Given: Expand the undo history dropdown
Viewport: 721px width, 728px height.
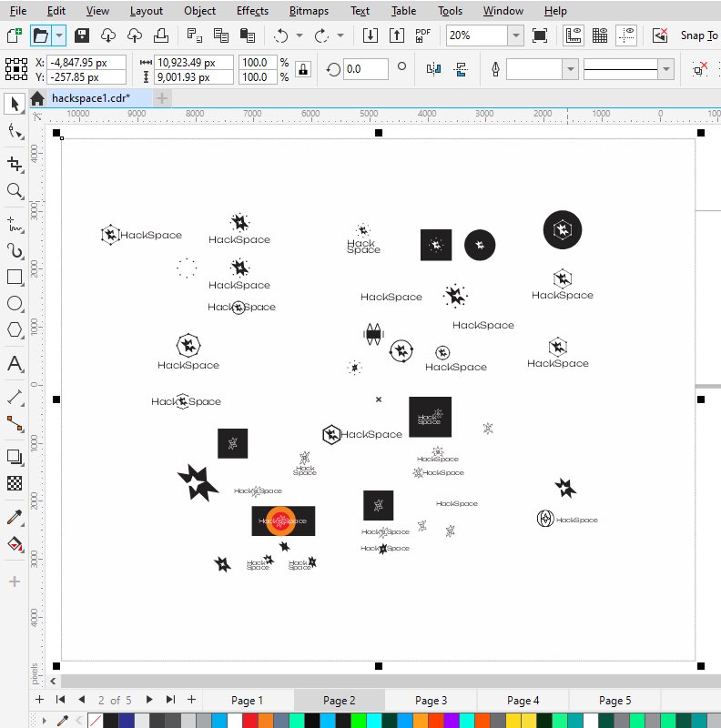Looking at the screenshot, I should pos(300,35).
